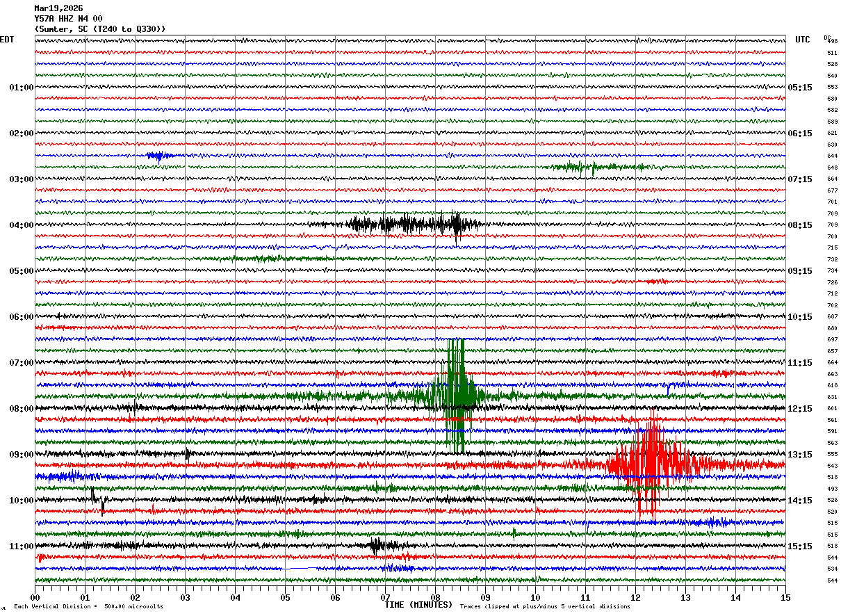Viewport: 841px width, 616px height.
Task: Click 'Each Vertical Division = 500.00 microvolts' note
Action: tap(88, 607)
